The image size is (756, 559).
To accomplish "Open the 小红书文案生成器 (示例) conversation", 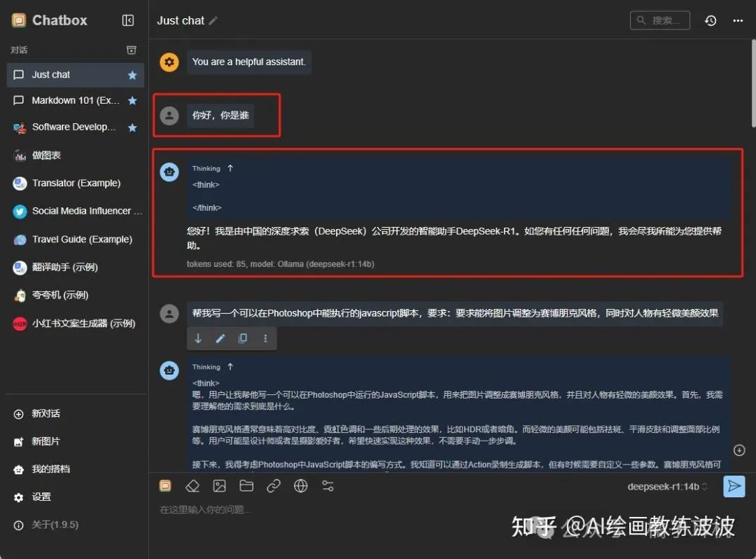I will 75,323.
